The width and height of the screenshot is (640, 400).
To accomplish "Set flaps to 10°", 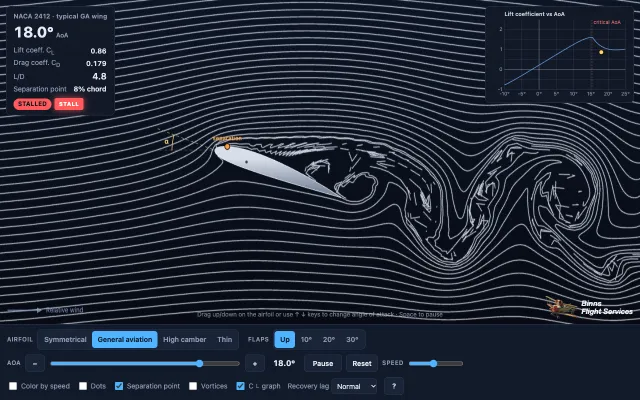I will tap(307, 340).
